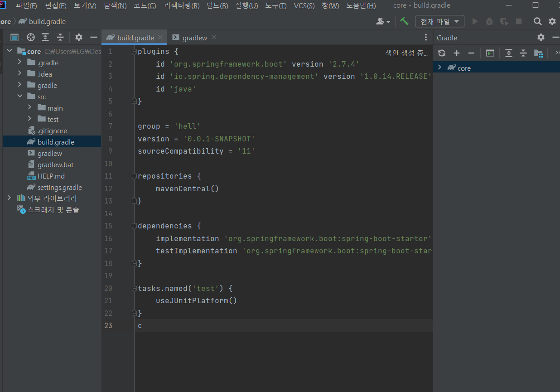Collapse the core project root node
The width and height of the screenshot is (560, 392).
point(10,51)
